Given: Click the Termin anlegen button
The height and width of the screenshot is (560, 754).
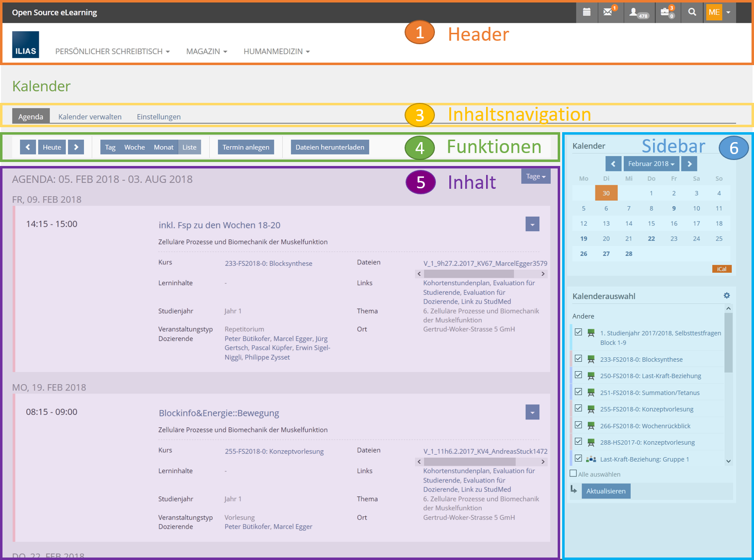Looking at the screenshot, I should click(x=246, y=147).
